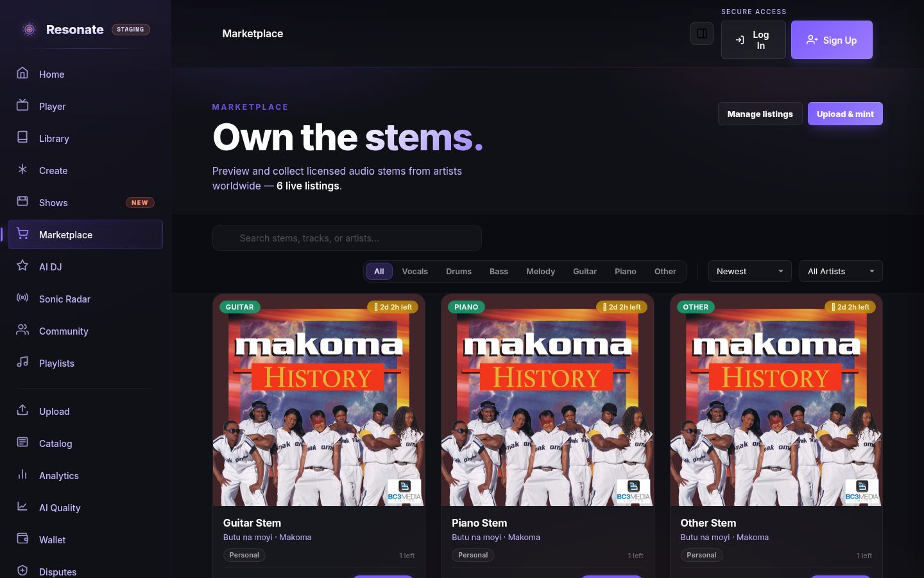Open Home via its house icon
This screenshot has height=578, width=924.
click(x=22, y=73)
